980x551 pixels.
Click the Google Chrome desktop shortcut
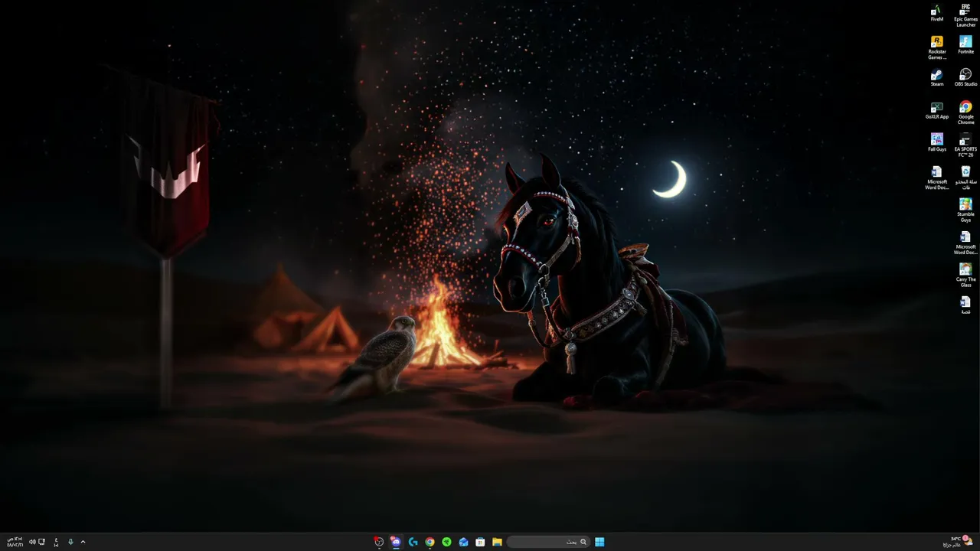(965, 113)
